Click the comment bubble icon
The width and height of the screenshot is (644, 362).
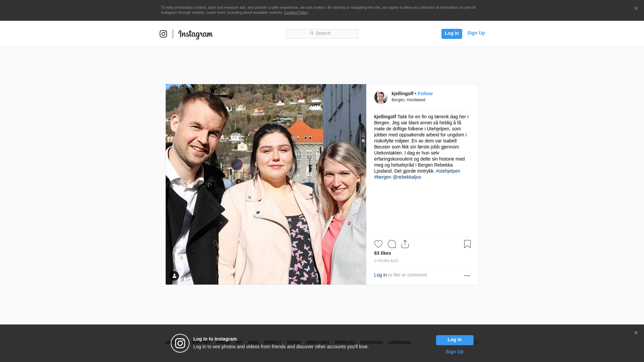coord(392,244)
